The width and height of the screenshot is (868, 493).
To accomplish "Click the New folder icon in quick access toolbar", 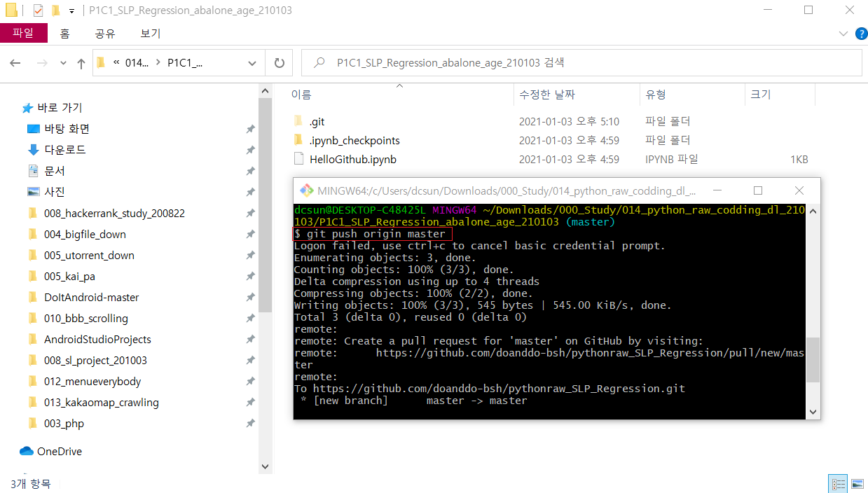I will 55,11.
